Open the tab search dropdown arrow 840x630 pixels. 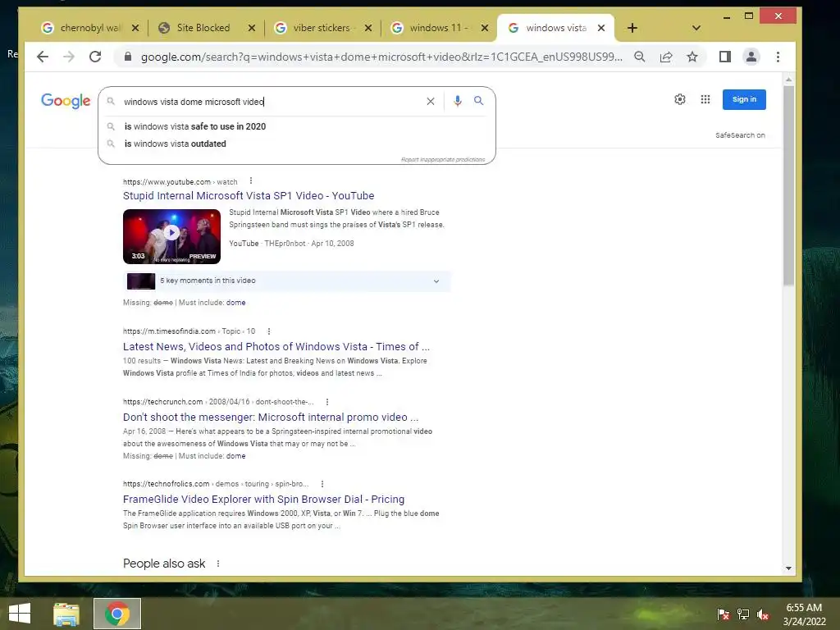[696, 28]
